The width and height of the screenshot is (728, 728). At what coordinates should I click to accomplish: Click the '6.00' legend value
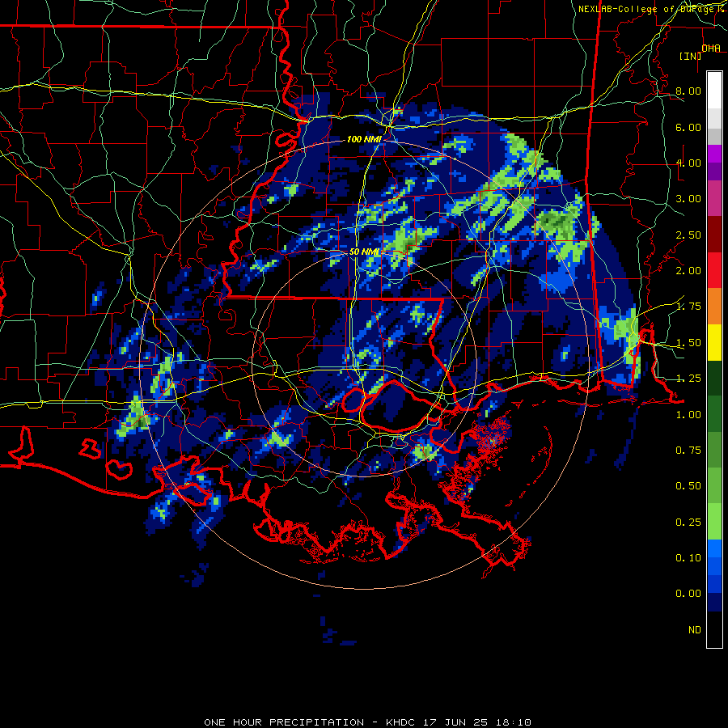(688, 127)
